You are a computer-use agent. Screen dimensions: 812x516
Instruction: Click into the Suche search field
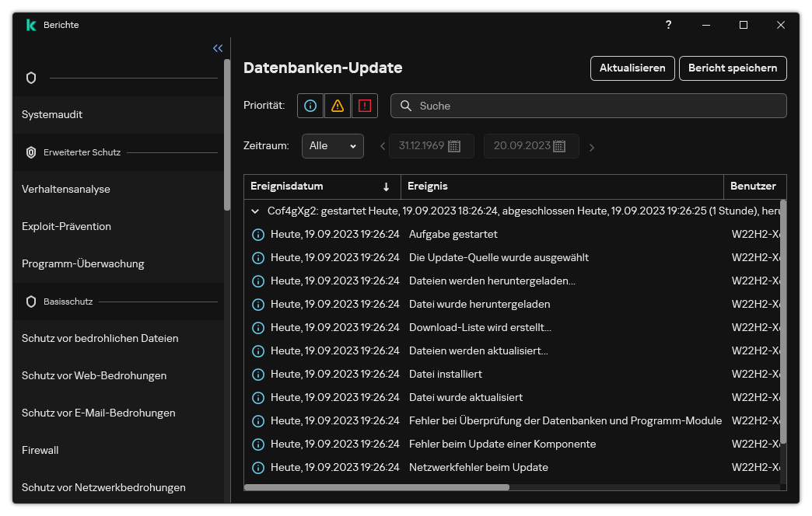click(x=595, y=106)
